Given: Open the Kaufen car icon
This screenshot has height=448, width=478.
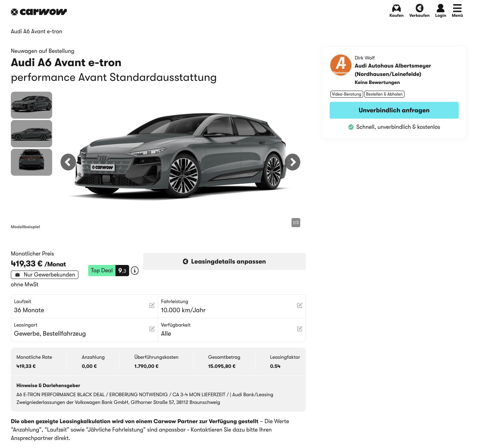Looking at the screenshot, I should tap(396, 8).
